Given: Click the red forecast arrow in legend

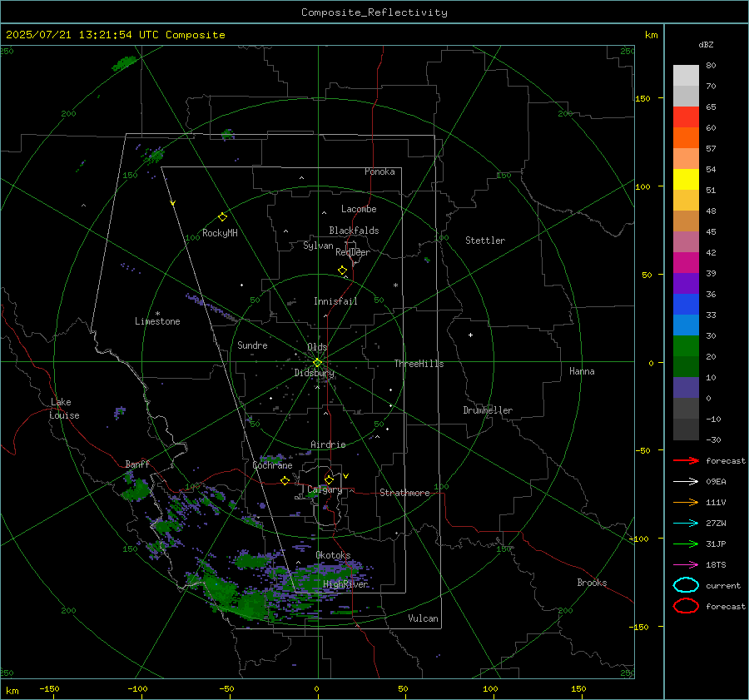Looking at the screenshot, I should [686, 460].
